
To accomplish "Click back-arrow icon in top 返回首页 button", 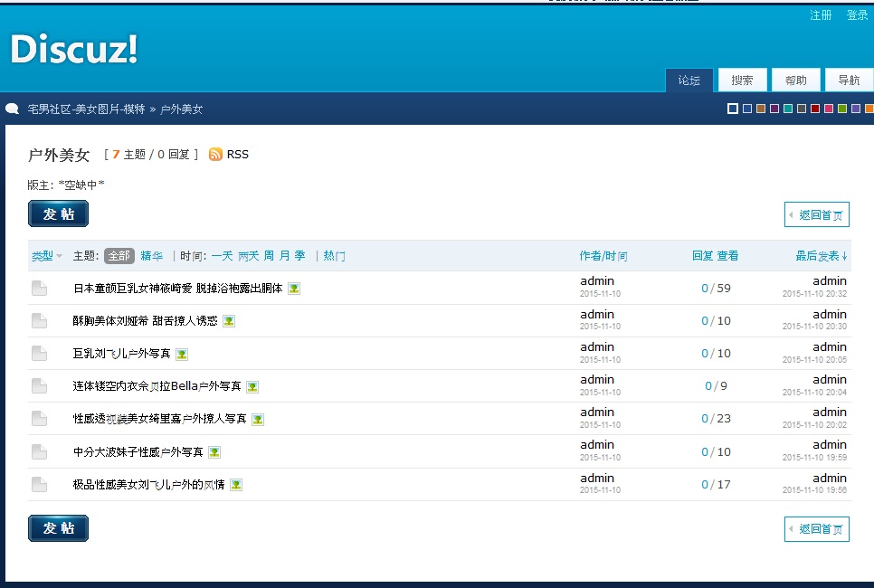I will (791, 215).
